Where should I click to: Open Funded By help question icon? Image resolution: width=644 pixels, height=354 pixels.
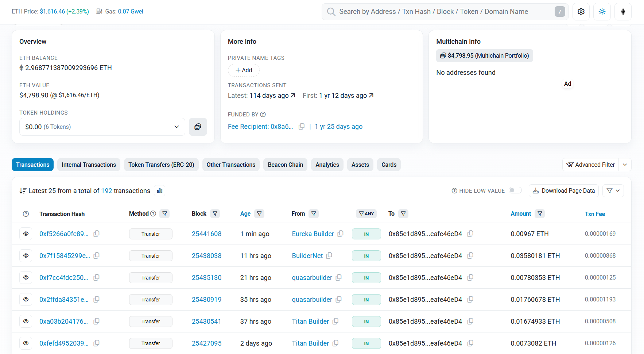tap(263, 115)
